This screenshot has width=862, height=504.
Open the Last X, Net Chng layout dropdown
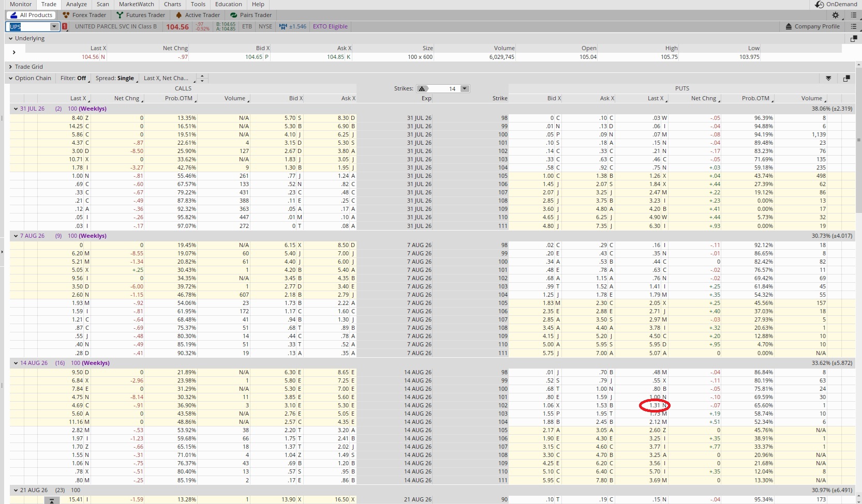coord(168,78)
